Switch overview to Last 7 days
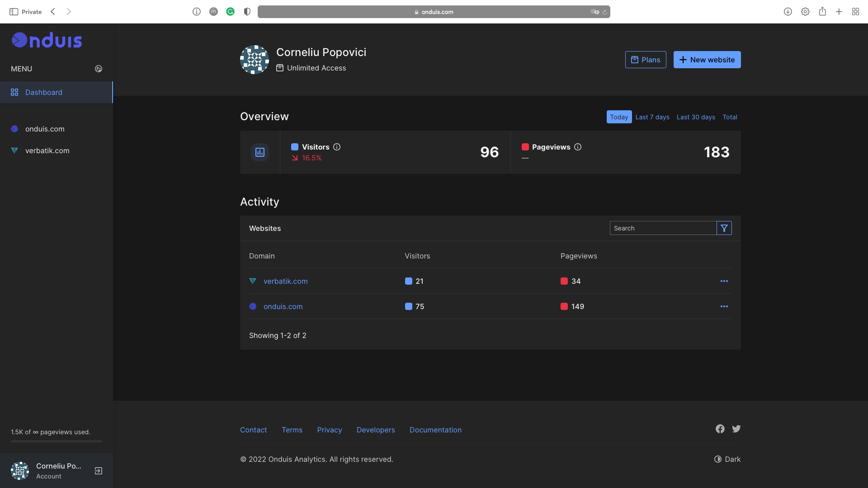The image size is (868, 488). coord(652,117)
